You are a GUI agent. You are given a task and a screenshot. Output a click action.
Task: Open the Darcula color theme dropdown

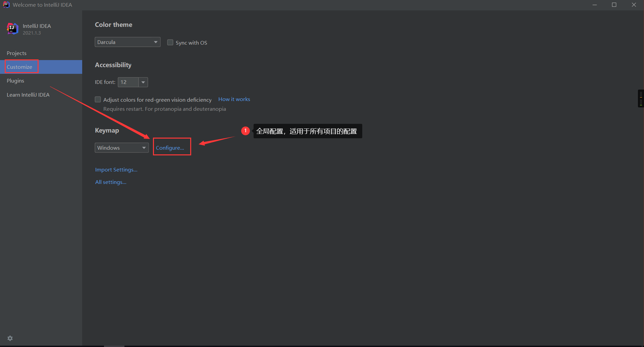[127, 42]
